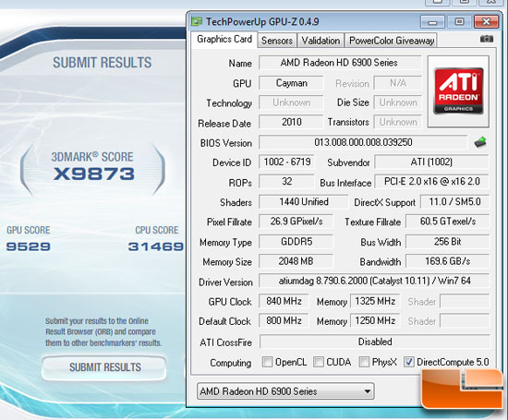Click the BIOS Version field value
Screen dimensions: 508x420
click(363, 142)
